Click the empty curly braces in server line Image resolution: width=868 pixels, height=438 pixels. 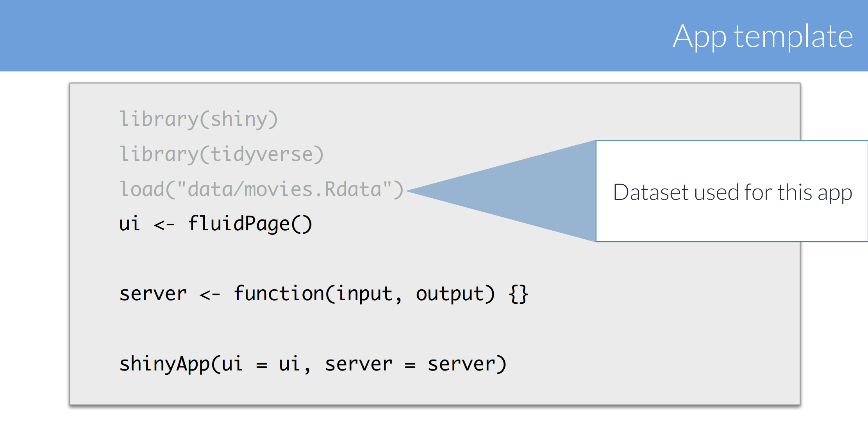coord(518,294)
